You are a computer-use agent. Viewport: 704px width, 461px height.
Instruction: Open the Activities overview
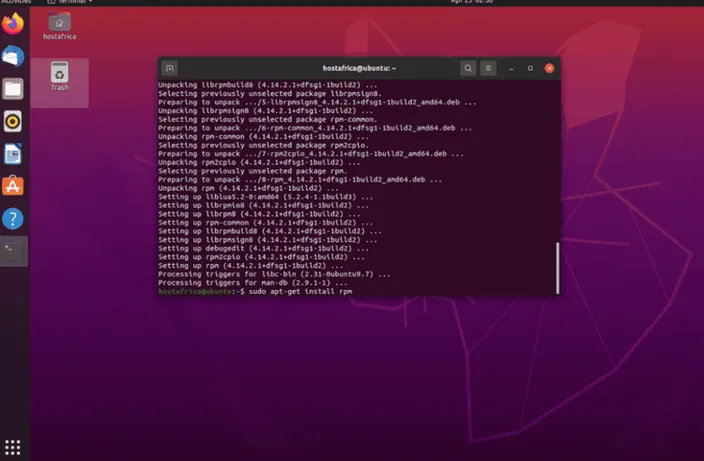[16, 1]
